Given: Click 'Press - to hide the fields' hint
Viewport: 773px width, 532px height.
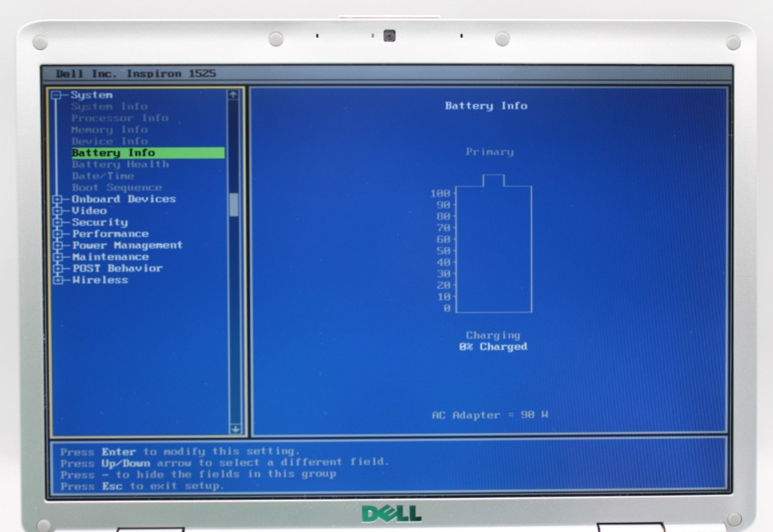Looking at the screenshot, I should (198, 475).
